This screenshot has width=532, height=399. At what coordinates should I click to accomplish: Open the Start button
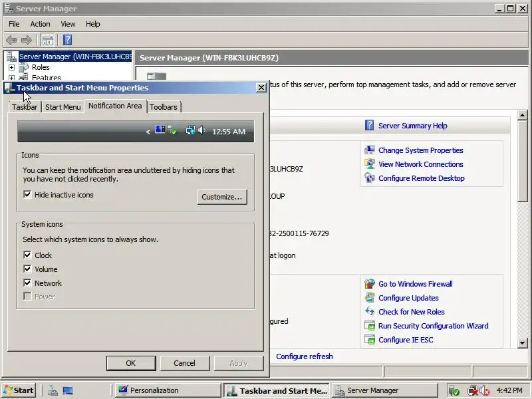pyautogui.click(x=19, y=390)
